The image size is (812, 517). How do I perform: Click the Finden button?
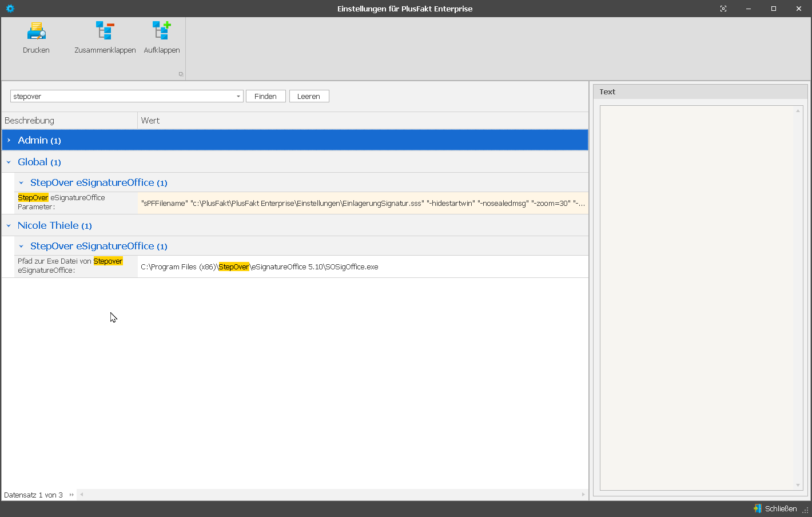pyautogui.click(x=265, y=96)
